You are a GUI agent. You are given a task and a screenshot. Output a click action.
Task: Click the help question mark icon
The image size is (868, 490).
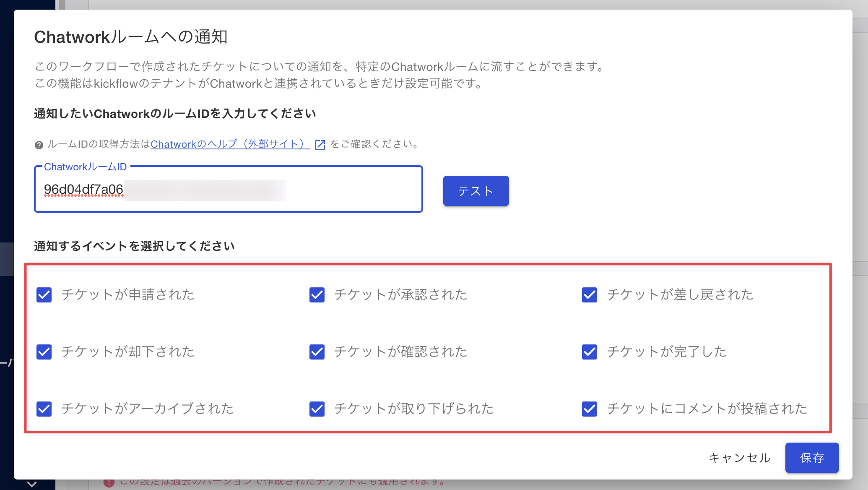pos(39,145)
